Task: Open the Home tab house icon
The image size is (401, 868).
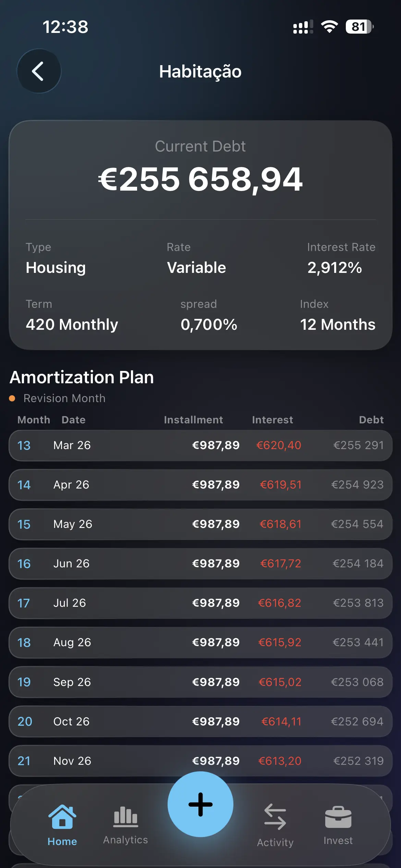Action: pyautogui.click(x=62, y=817)
